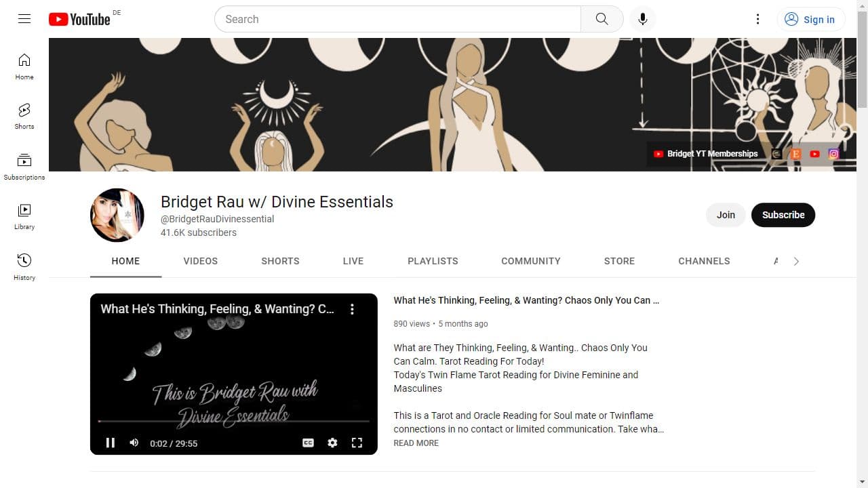Click the video progress bar
Screen dimensions: 868x488
[x=234, y=422]
